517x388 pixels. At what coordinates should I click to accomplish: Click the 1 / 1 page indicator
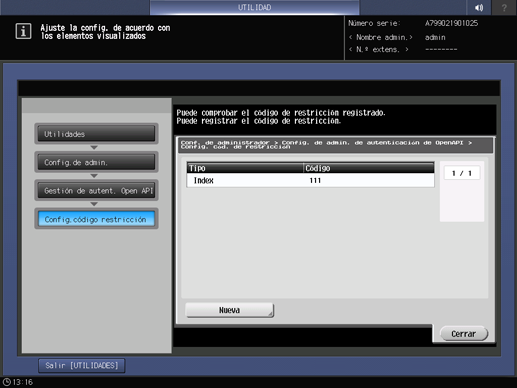[x=462, y=173]
